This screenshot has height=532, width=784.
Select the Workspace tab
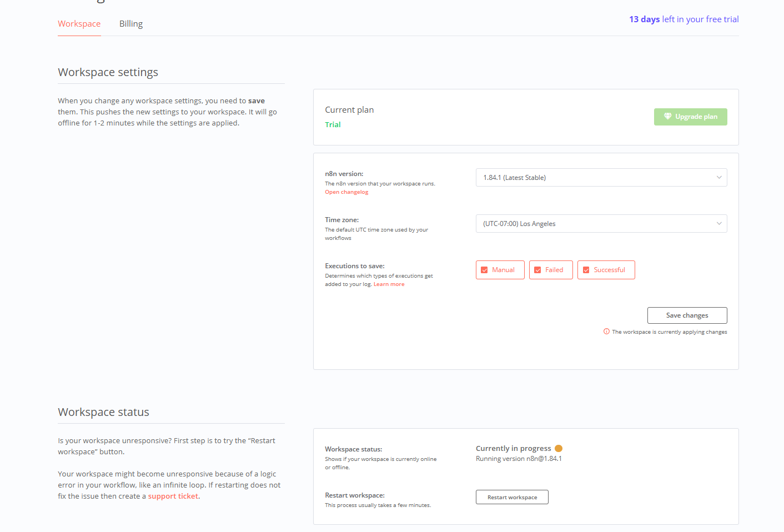tap(79, 24)
